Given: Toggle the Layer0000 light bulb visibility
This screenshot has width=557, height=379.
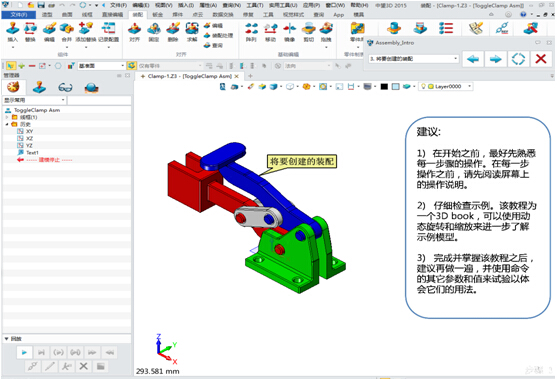Looking at the screenshot, I should coord(423,86).
